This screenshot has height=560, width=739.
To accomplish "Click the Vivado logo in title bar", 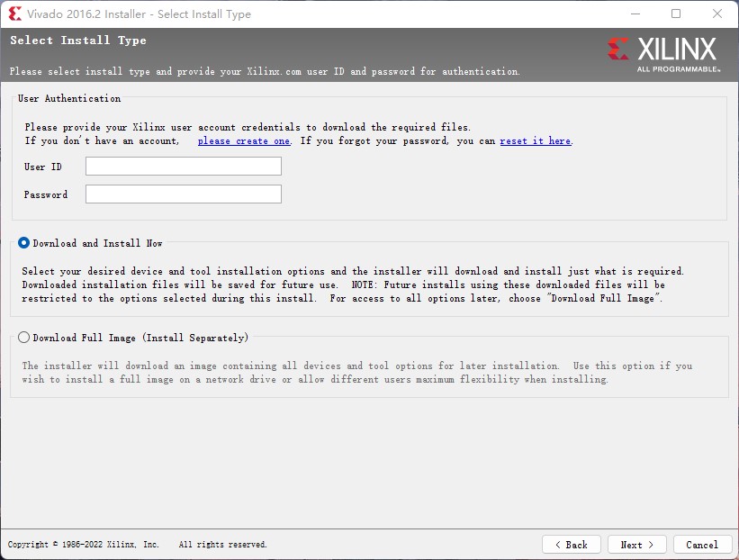I will [x=14, y=14].
